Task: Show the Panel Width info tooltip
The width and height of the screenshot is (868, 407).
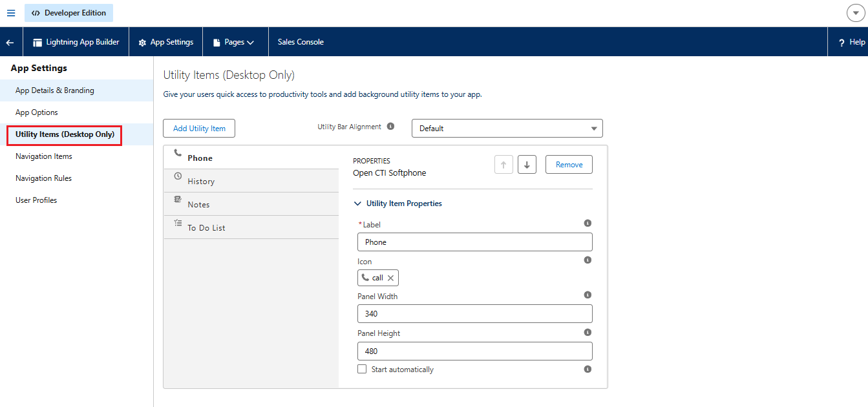Action: click(587, 295)
